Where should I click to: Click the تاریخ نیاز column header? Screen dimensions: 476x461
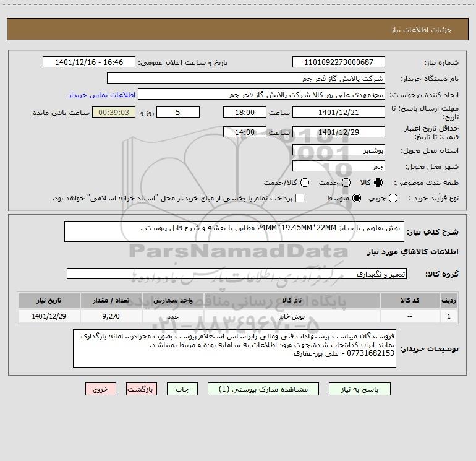(49, 300)
